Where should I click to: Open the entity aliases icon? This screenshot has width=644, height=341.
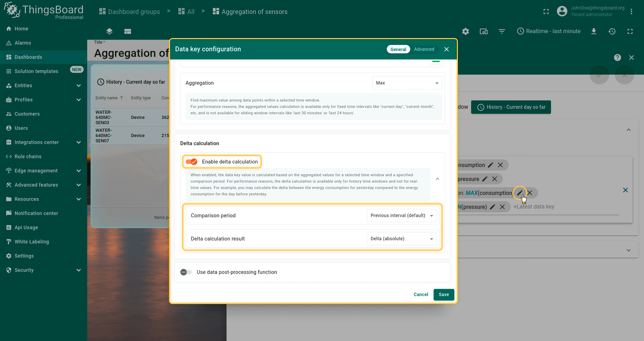pyautogui.click(x=483, y=31)
